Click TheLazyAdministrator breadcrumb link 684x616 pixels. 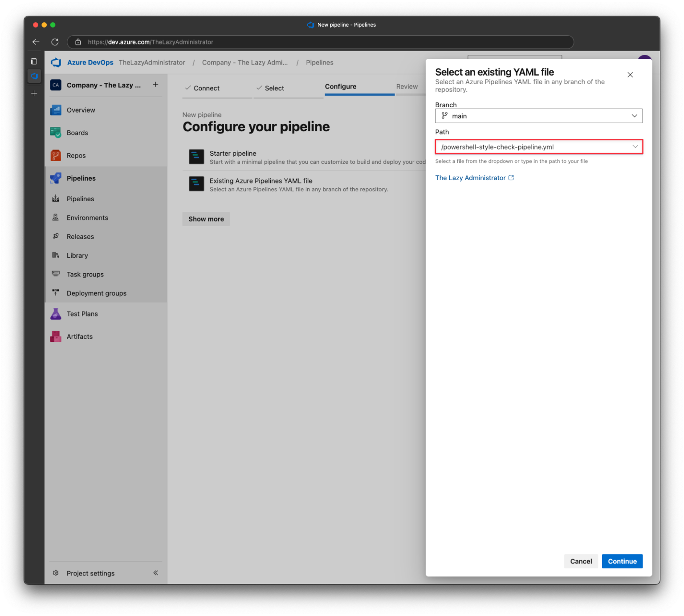[152, 63]
